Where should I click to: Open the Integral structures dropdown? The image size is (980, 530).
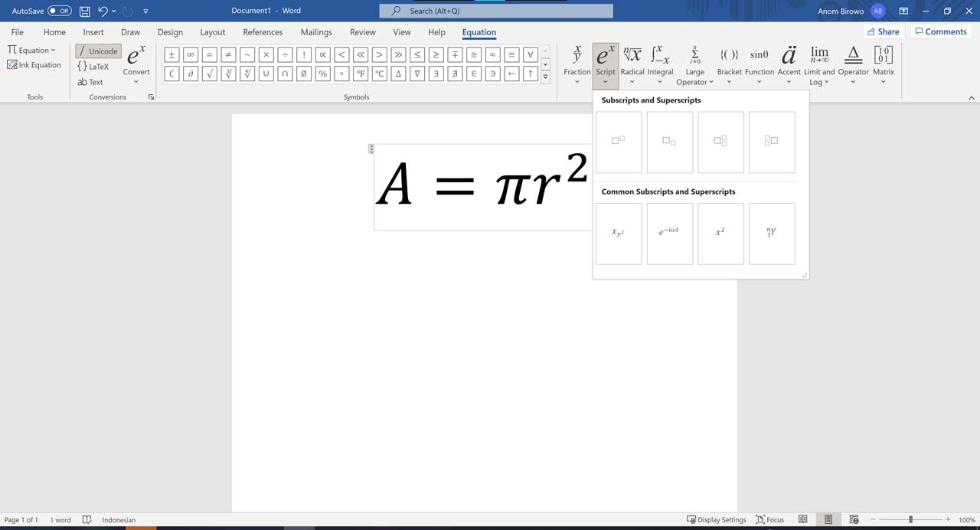coord(660,65)
